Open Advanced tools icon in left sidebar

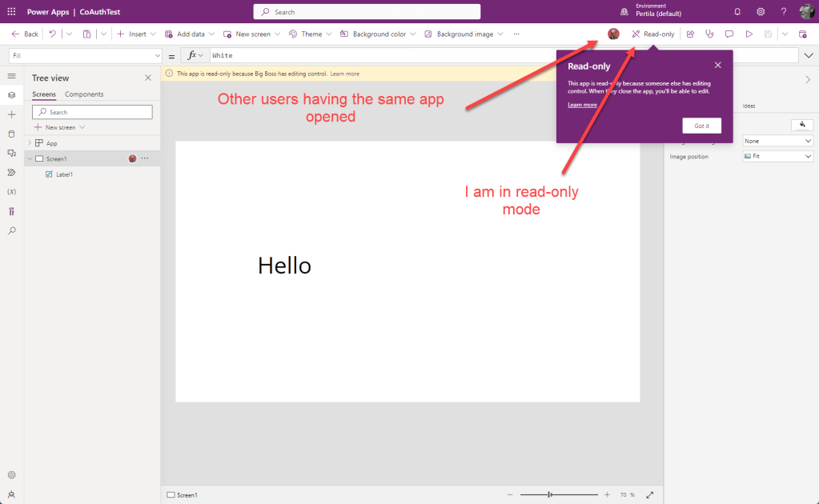[x=11, y=211]
